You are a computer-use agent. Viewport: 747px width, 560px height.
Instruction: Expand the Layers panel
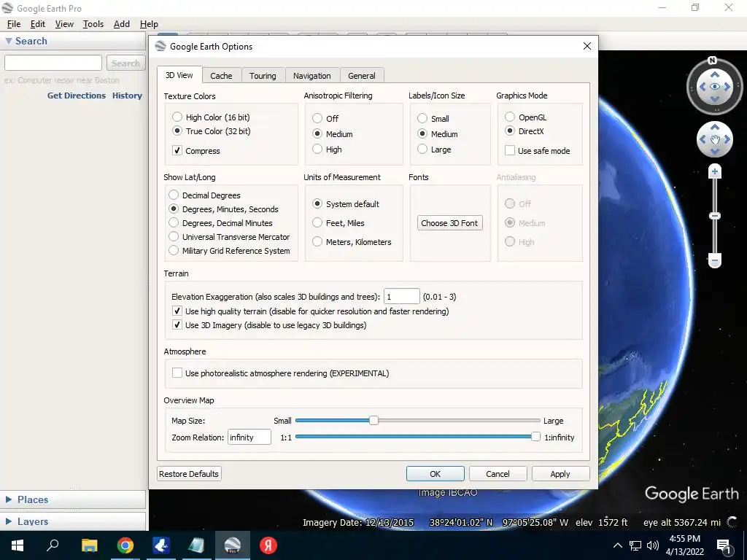[x=9, y=521]
